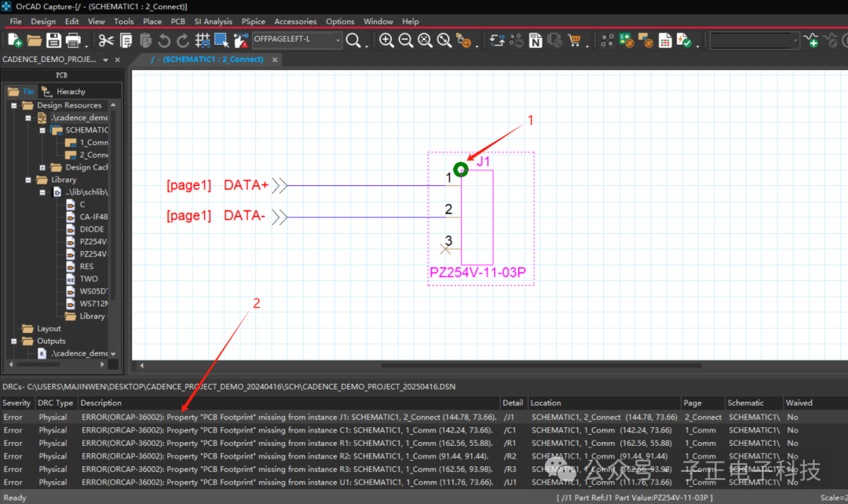Copy selection using the copy icon

click(x=126, y=41)
